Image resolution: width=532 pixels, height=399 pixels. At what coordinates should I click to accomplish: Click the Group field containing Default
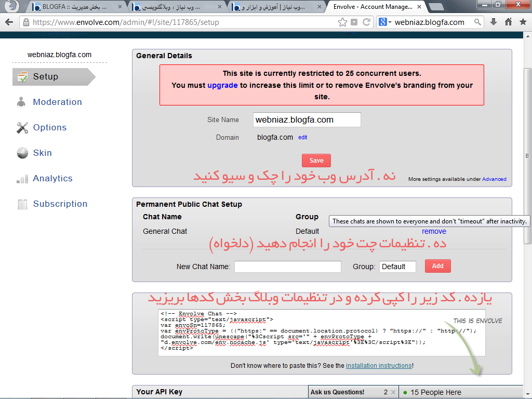(x=397, y=267)
